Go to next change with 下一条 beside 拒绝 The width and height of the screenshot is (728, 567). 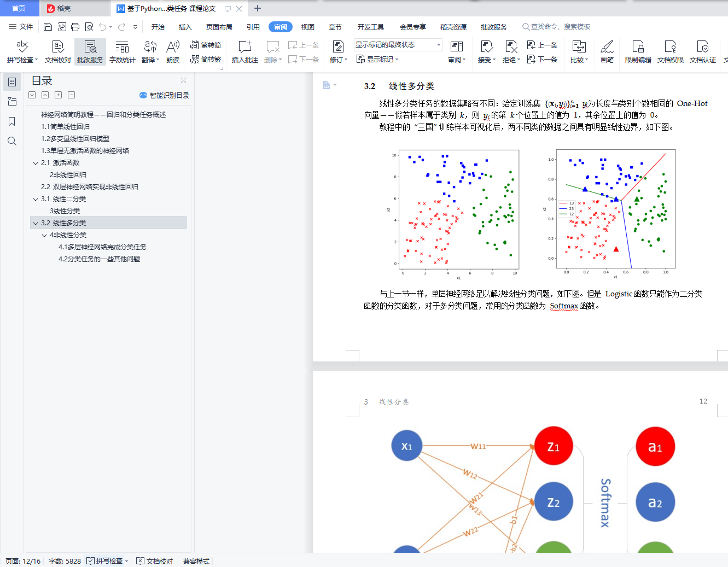pos(542,59)
